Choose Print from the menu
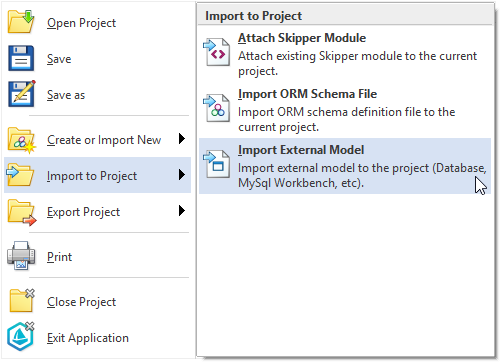Screen dimensions: 500x362 pyautogui.click(x=97, y=257)
